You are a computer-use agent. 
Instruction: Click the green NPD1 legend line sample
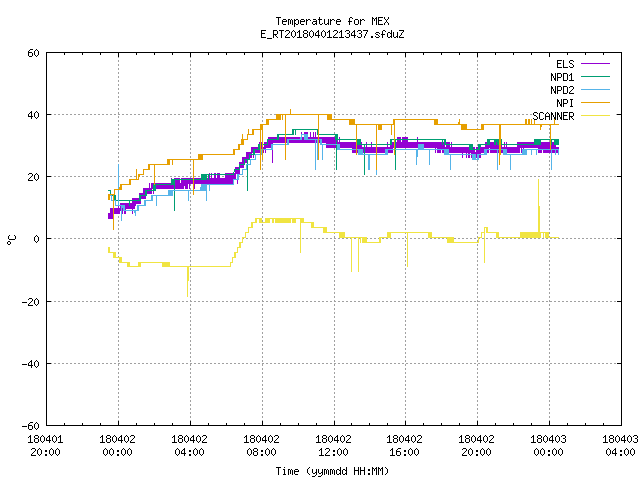click(595, 76)
